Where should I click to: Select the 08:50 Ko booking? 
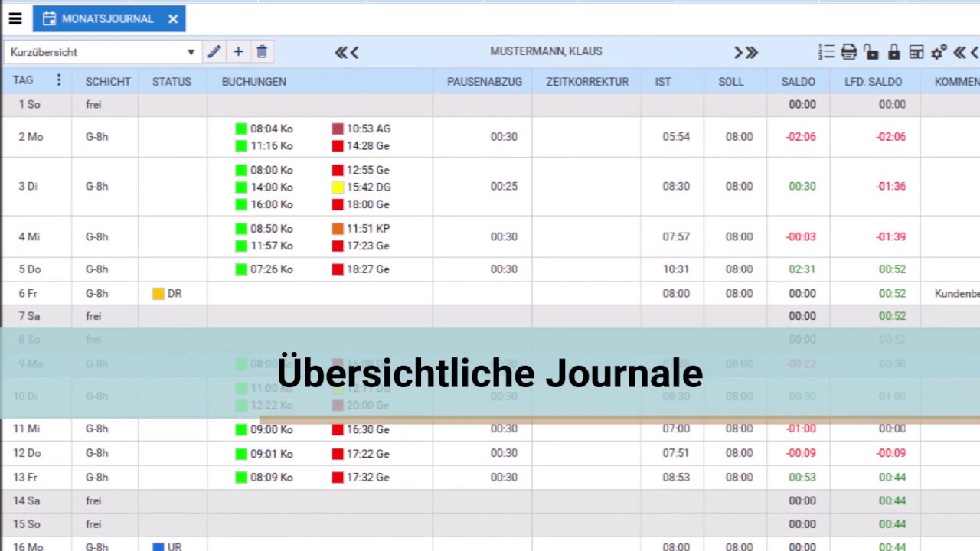point(264,228)
